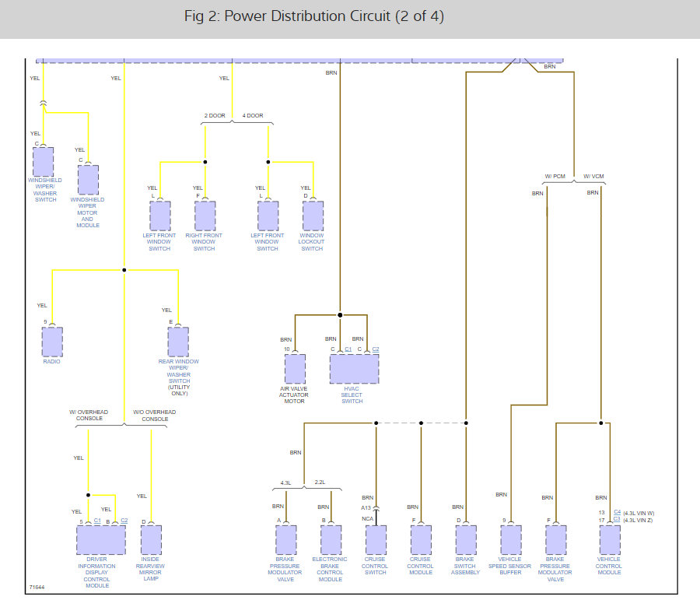Click the Left Front Window Switch box under 2 DOOR
The image size is (700, 607).
click(x=159, y=216)
